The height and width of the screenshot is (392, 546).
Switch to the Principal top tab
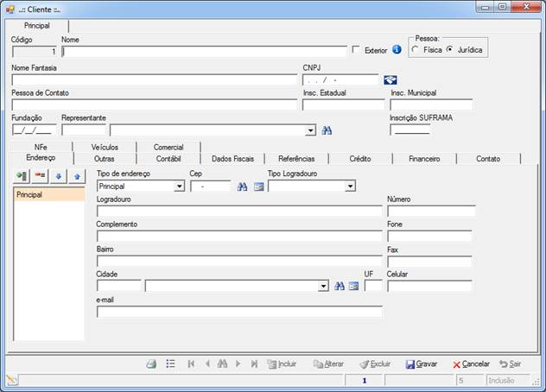pyautogui.click(x=37, y=25)
